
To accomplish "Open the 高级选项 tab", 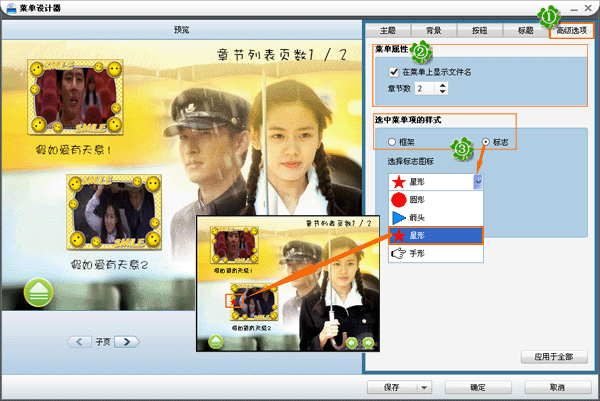I will (x=571, y=30).
